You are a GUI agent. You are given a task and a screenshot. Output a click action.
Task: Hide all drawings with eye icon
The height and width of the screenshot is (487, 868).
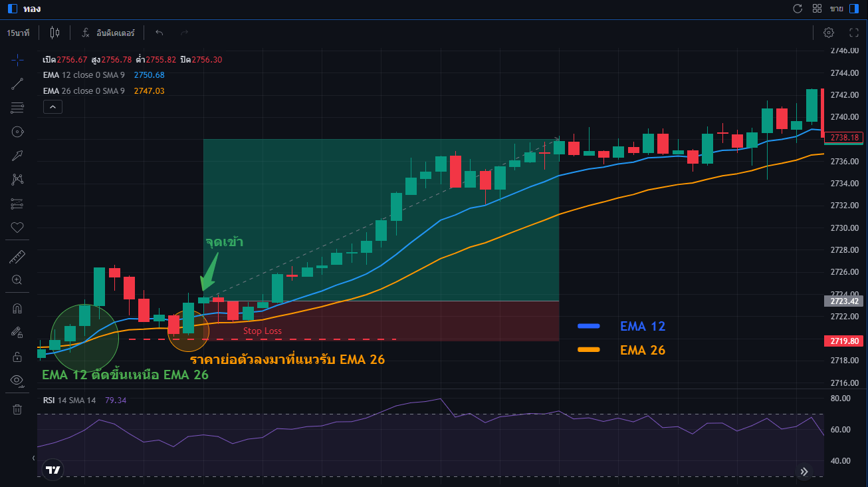point(17,381)
